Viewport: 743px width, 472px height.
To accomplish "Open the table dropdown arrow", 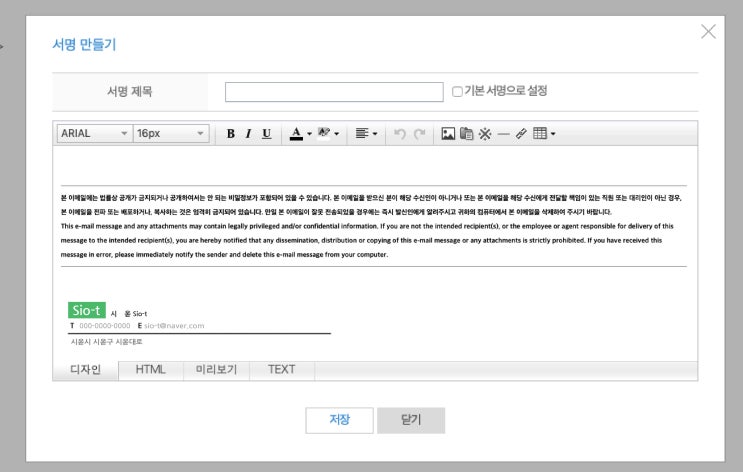I will [553, 134].
